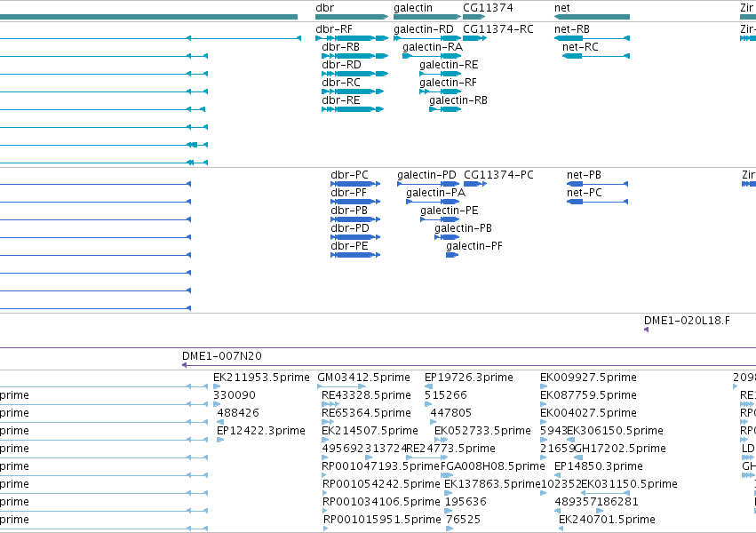This screenshot has height=533, width=756.
Task: Click the EK009927.5prime EST
Action: coord(543,386)
